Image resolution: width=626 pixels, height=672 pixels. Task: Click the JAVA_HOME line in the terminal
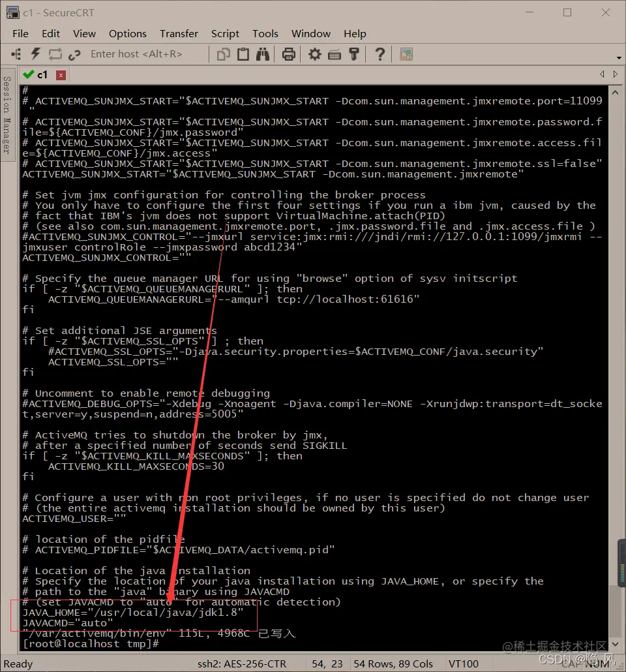[133, 613]
